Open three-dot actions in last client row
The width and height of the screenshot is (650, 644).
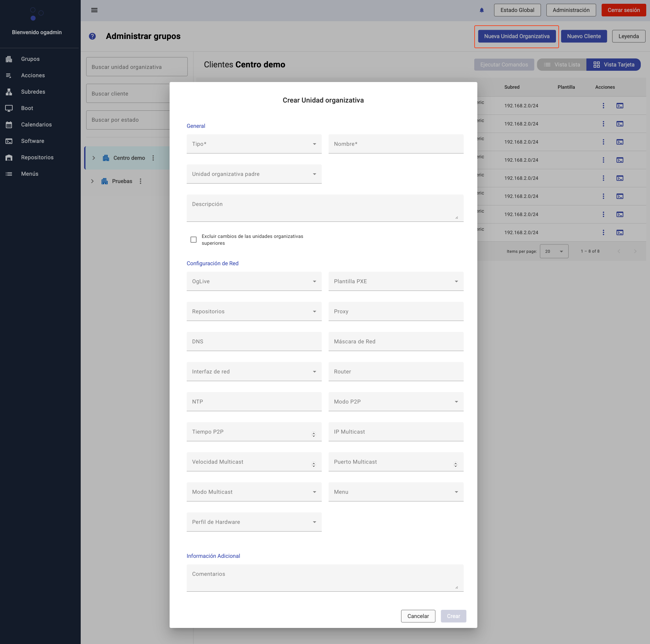[603, 232]
